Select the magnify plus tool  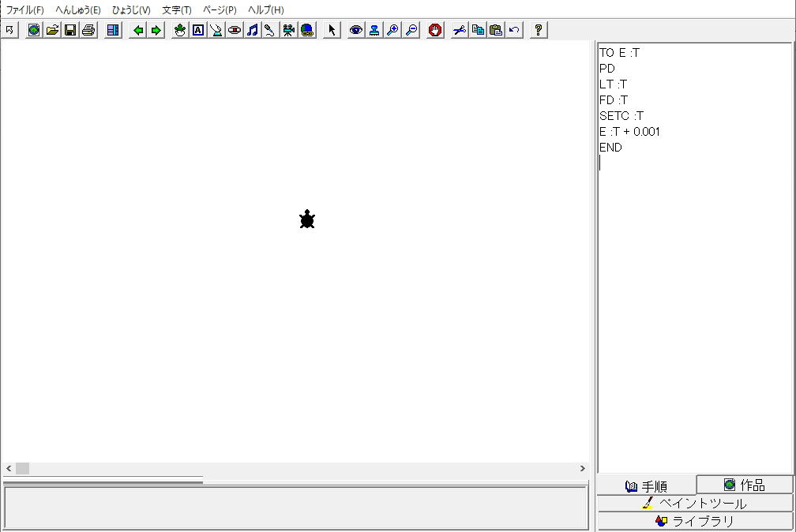point(392,30)
